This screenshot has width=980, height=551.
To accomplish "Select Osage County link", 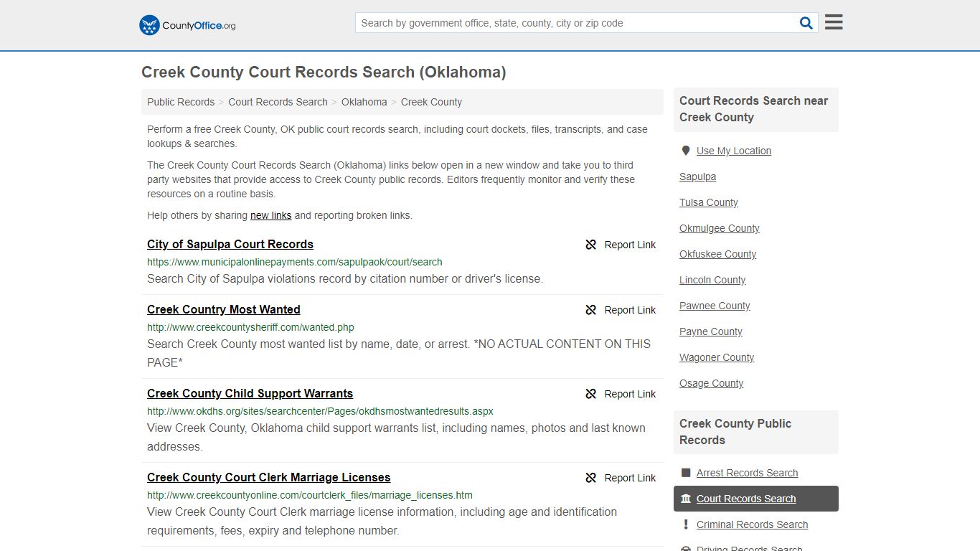I will (x=711, y=383).
